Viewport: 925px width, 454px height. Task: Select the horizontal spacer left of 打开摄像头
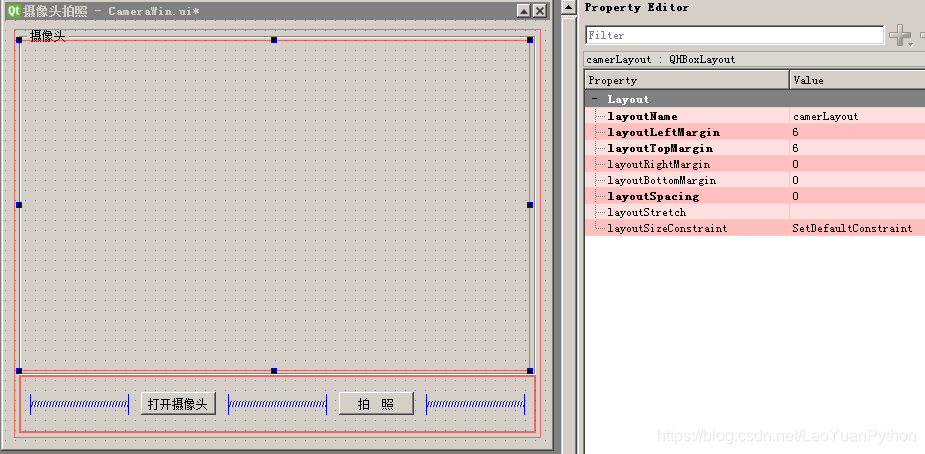point(80,404)
